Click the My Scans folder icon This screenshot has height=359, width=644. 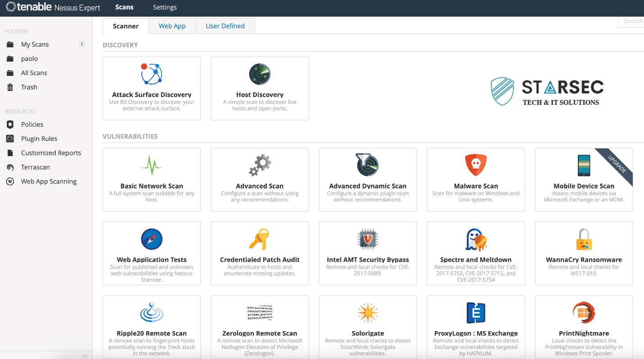tap(10, 45)
